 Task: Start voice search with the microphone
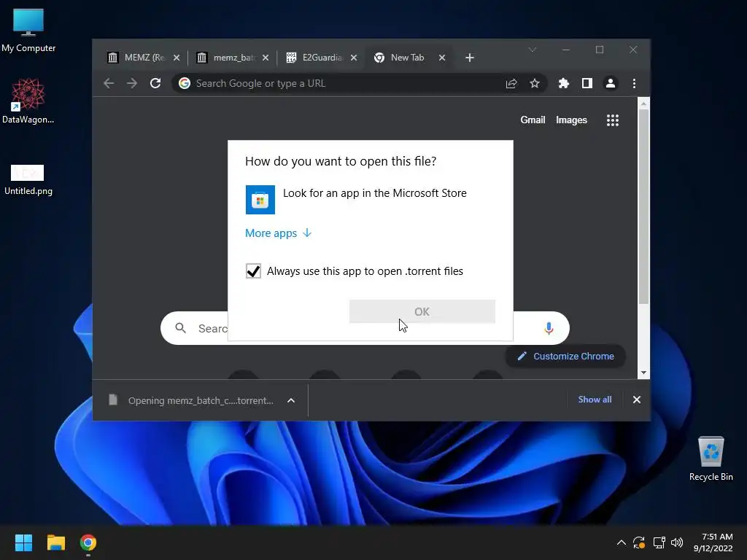[x=549, y=328]
